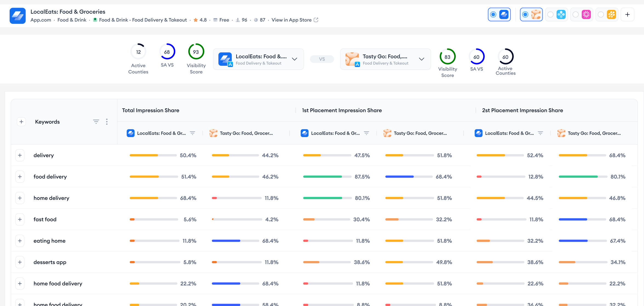644x306 pixels.
Task: Expand the food delivery keyword row
Action: (x=20, y=177)
